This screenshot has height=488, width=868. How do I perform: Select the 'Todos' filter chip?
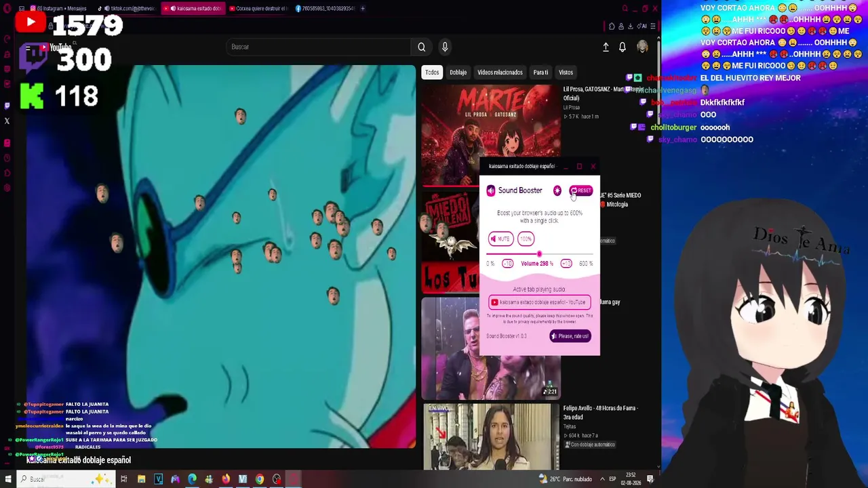(432, 73)
